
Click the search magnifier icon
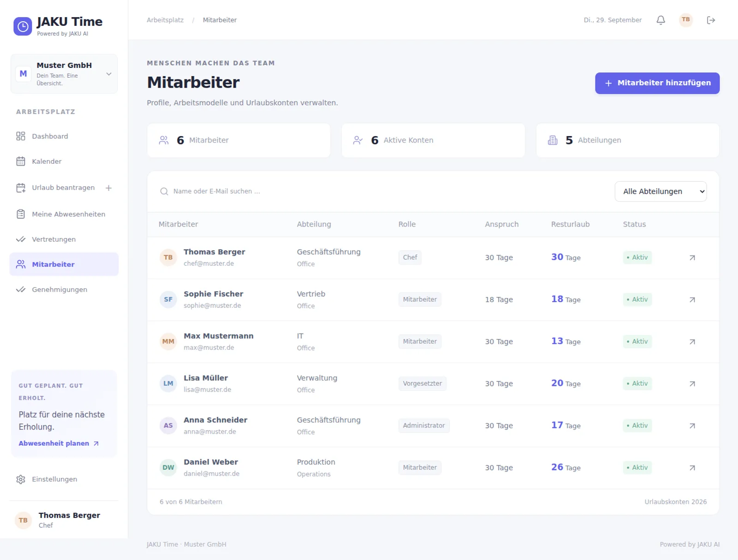click(164, 191)
